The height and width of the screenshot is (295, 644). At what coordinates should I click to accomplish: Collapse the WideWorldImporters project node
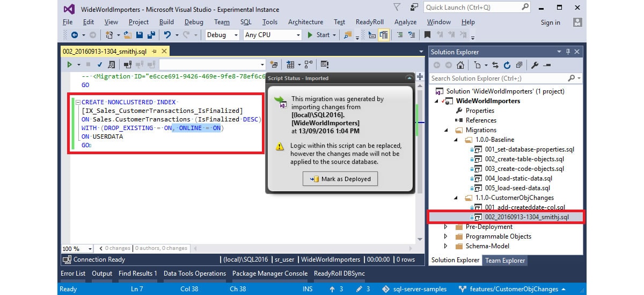436,101
